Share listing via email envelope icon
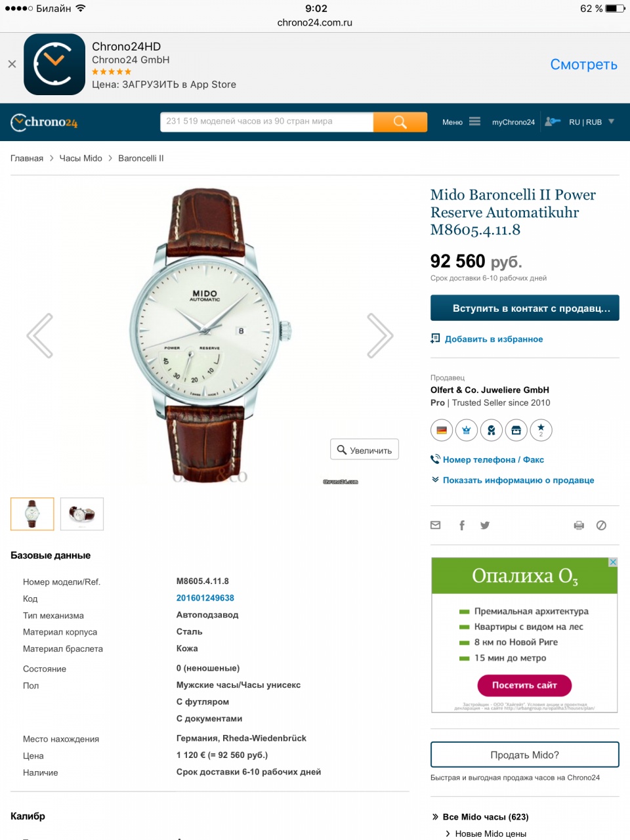Image resolution: width=630 pixels, height=840 pixels. pyautogui.click(x=436, y=525)
